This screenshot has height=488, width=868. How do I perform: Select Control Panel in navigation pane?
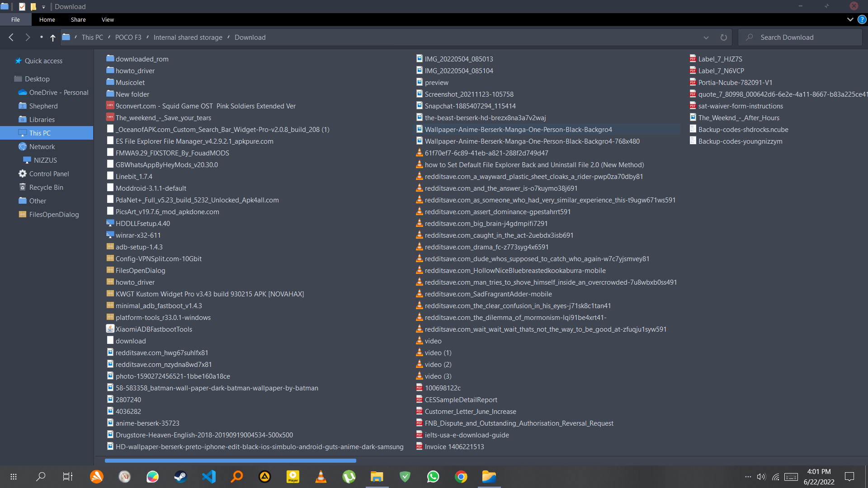pyautogui.click(x=49, y=174)
